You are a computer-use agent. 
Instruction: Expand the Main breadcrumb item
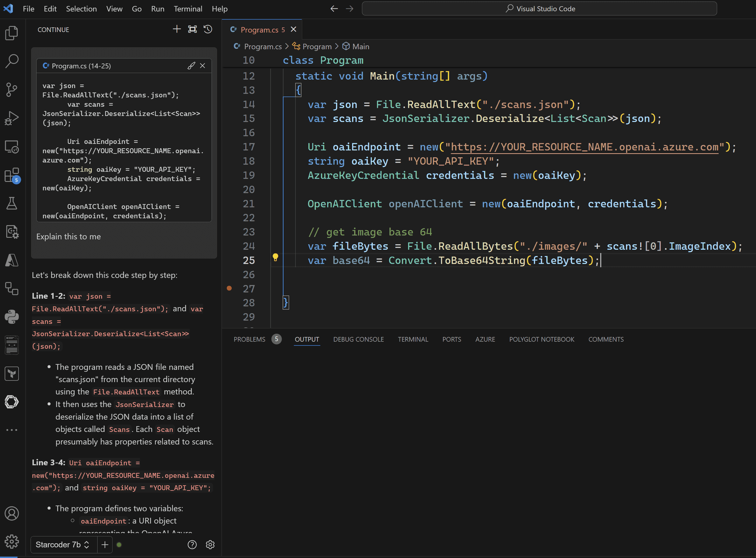[x=360, y=46]
